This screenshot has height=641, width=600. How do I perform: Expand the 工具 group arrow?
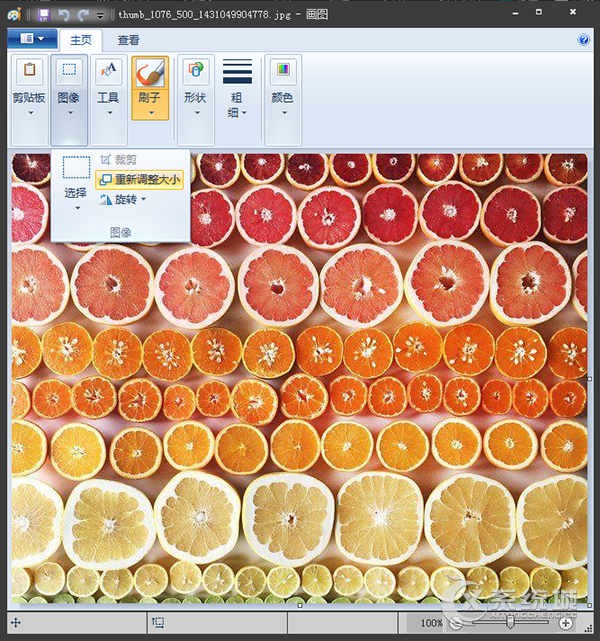tap(110, 112)
